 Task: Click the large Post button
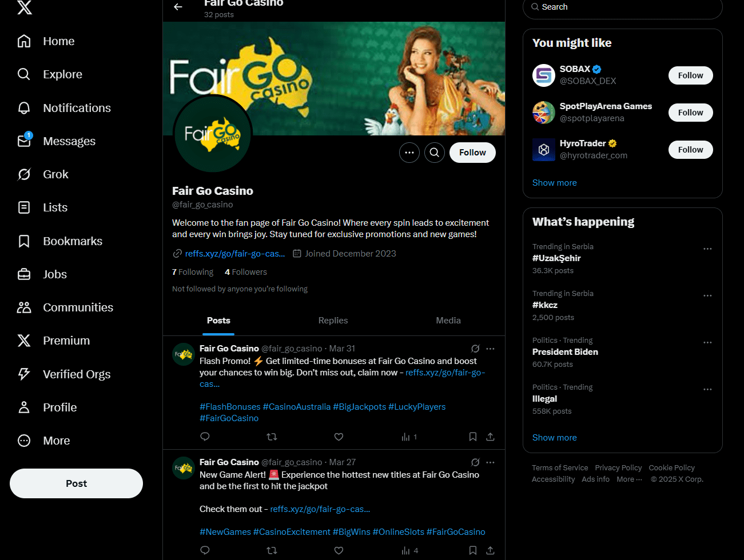click(x=76, y=483)
